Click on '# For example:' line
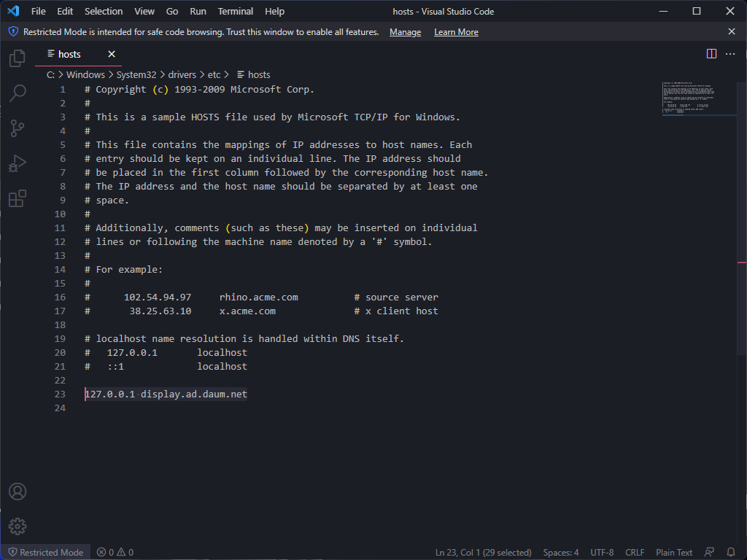This screenshot has width=747, height=560. click(x=123, y=270)
